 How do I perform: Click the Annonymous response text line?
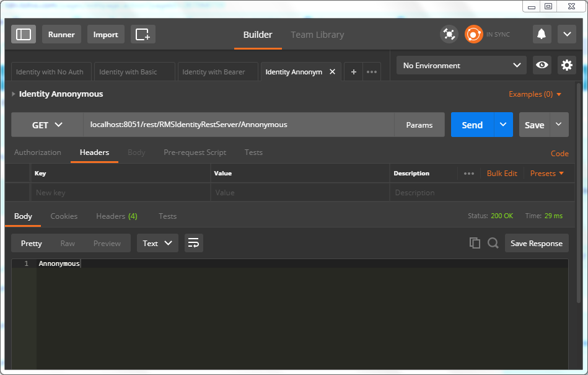coord(59,263)
